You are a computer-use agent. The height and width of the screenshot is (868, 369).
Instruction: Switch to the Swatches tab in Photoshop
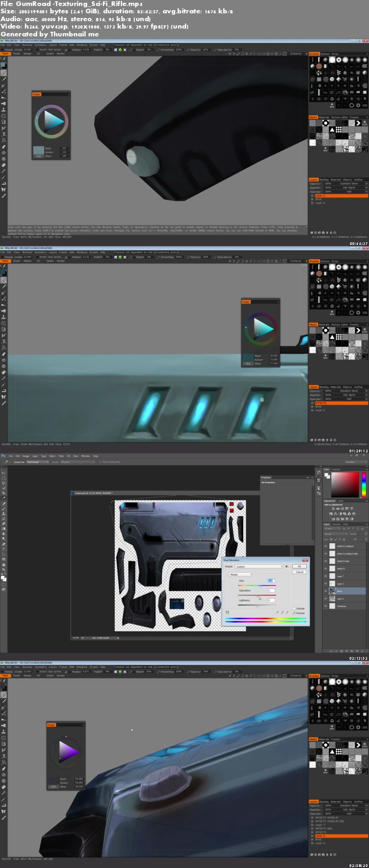point(336,469)
